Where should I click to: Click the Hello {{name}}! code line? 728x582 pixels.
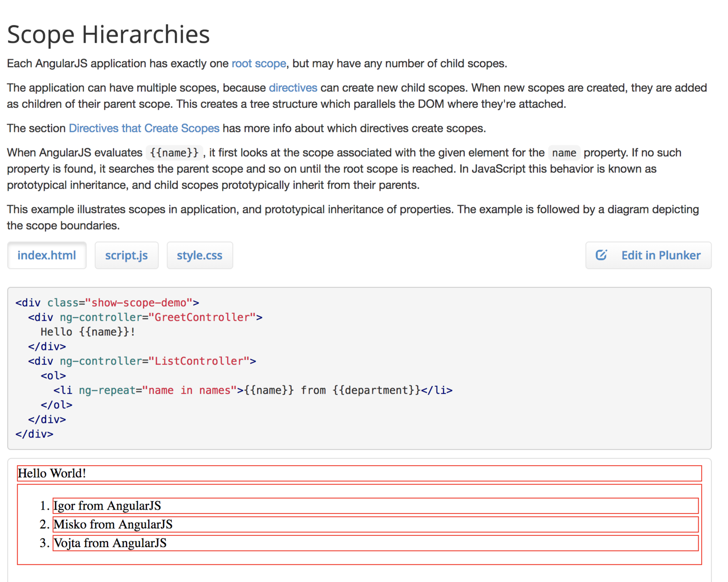[x=88, y=332]
